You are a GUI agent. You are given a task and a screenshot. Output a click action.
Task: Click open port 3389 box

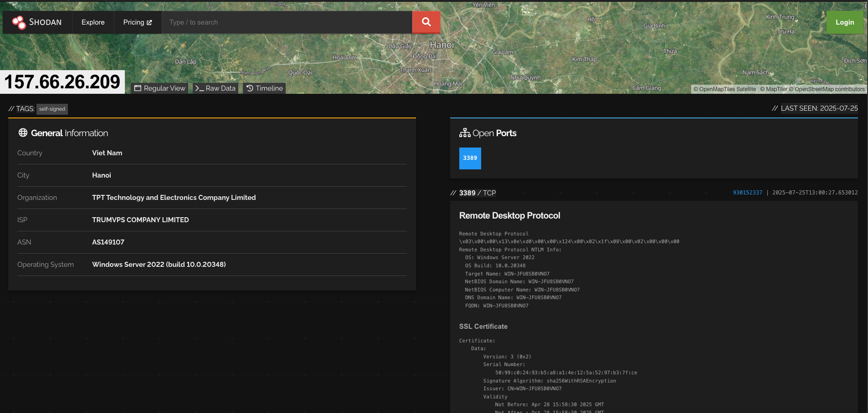[x=470, y=158]
